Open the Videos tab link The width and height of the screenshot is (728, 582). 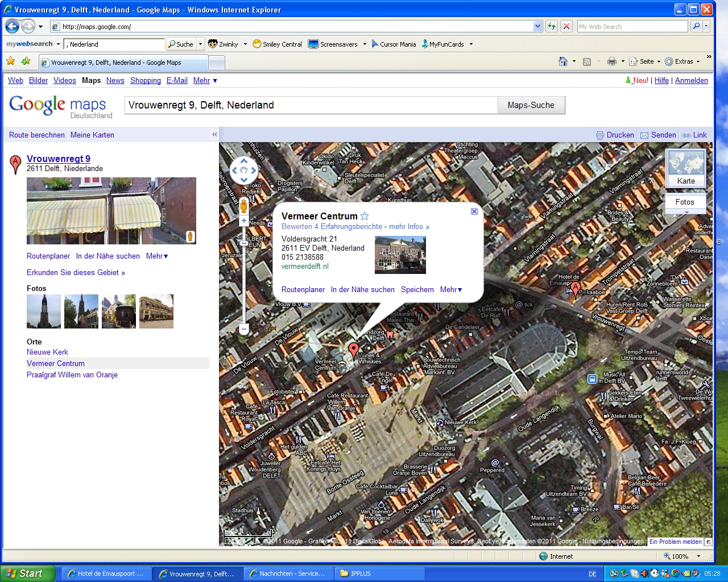[x=64, y=80]
